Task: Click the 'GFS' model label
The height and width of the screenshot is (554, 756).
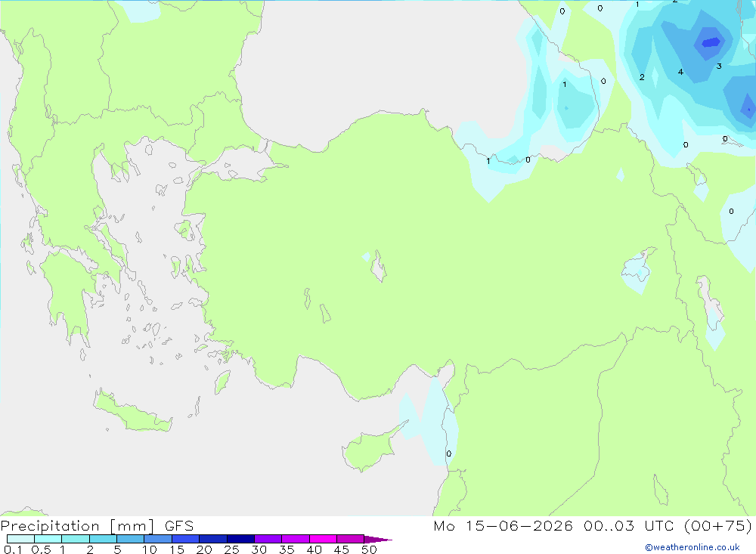Action: [x=179, y=526]
